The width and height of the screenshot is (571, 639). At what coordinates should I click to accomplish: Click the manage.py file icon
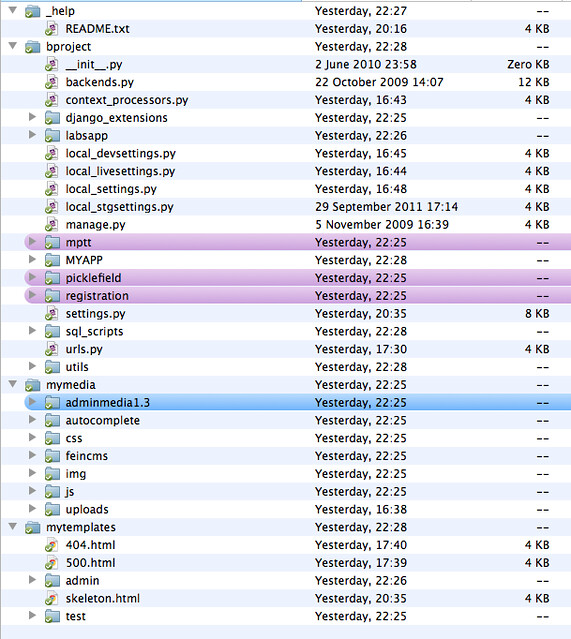52,225
